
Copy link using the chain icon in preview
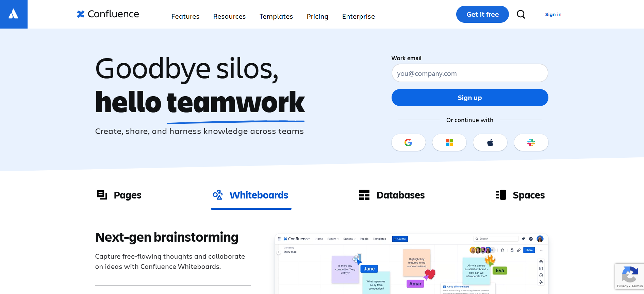coord(519,250)
